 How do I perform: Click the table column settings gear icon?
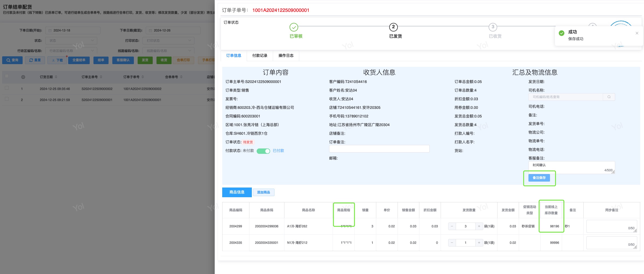pyautogui.click(x=23, y=77)
